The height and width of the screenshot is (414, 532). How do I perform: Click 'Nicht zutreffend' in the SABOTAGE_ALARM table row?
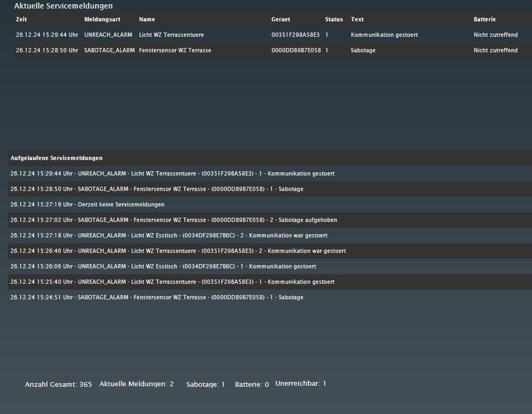click(x=496, y=51)
